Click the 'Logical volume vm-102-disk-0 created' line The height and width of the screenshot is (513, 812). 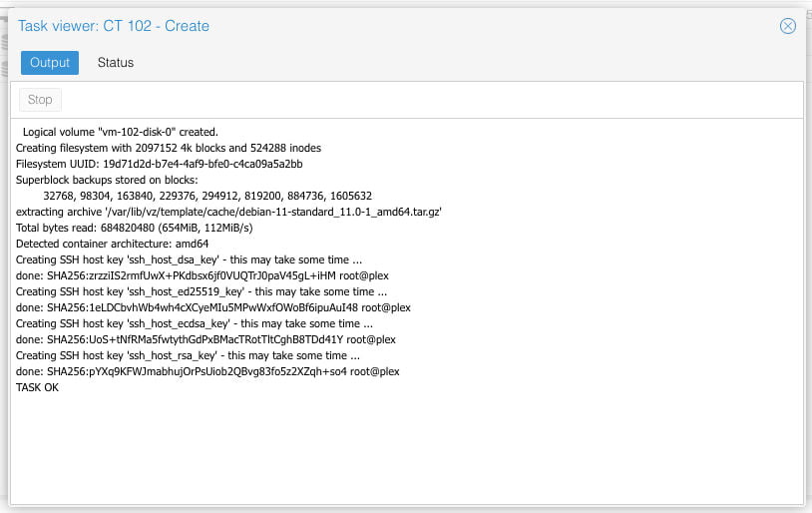point(120,132)
